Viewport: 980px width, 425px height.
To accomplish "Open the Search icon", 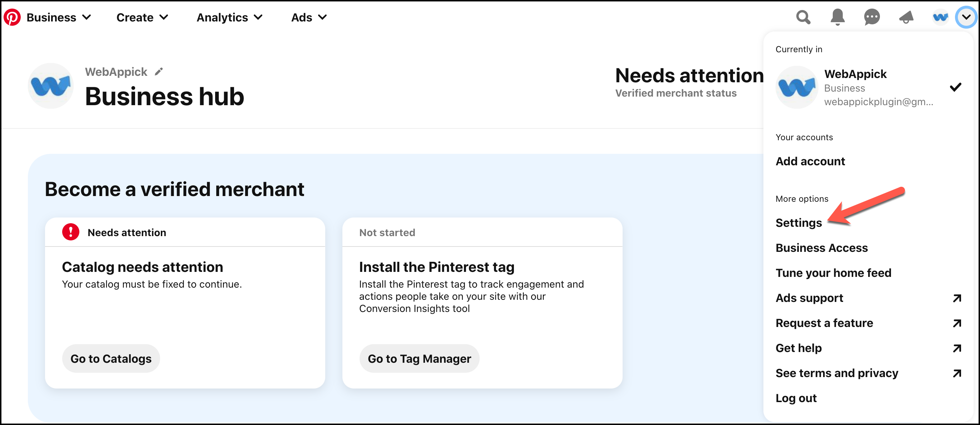I will pos(802,17).
